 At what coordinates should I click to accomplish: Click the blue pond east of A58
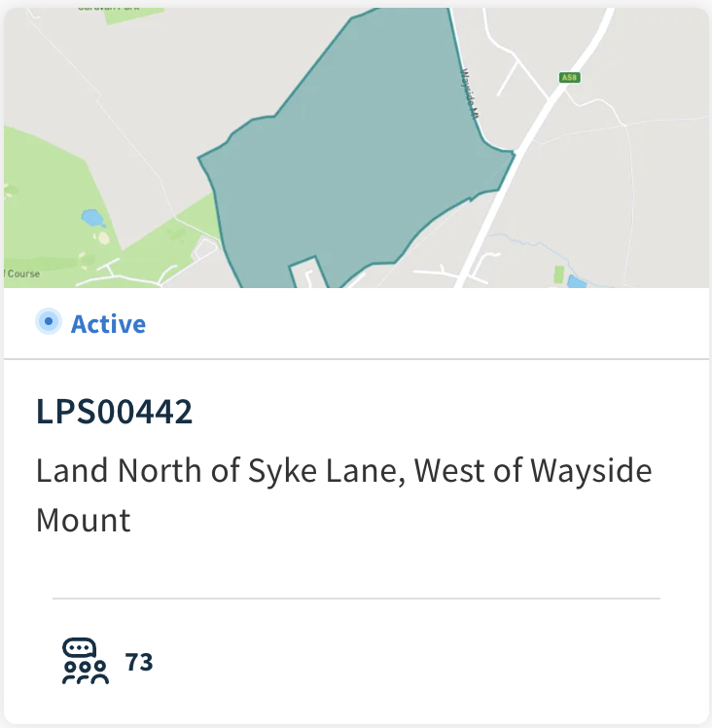pos(576,281)
